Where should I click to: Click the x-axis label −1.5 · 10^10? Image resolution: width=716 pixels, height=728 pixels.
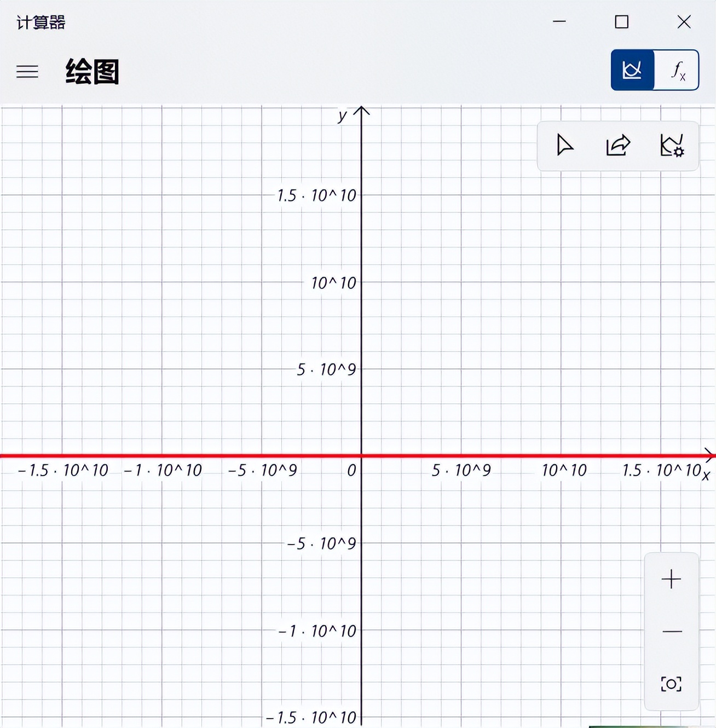click(63, 470)
